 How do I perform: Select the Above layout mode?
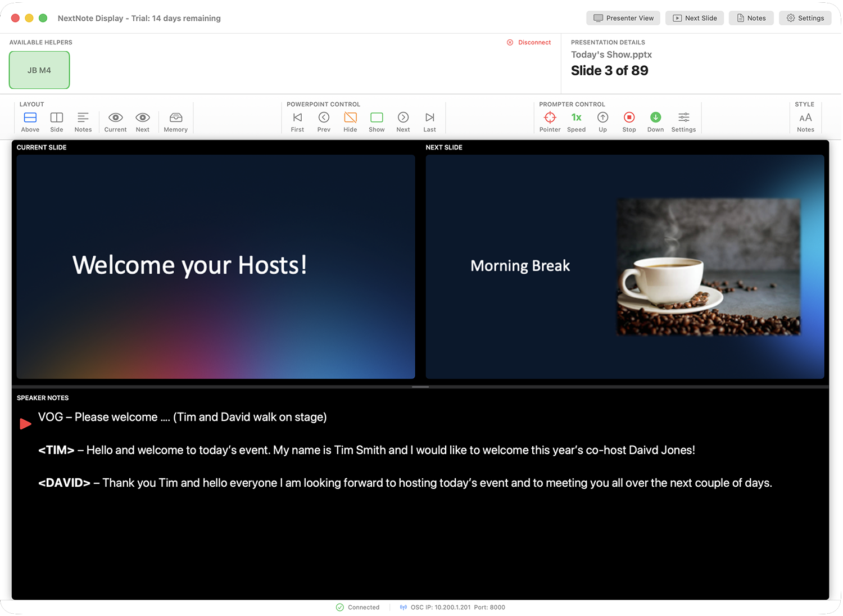point(30,120)
